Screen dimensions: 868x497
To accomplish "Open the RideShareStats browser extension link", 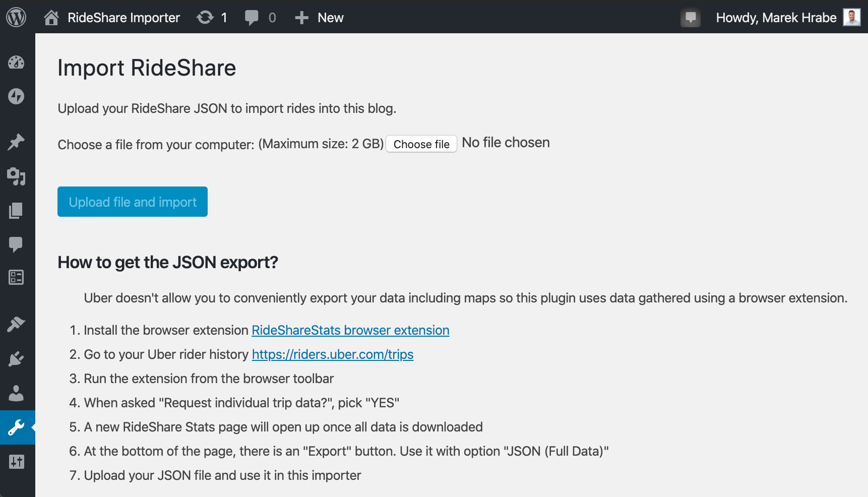I will [x=350, y=330].
